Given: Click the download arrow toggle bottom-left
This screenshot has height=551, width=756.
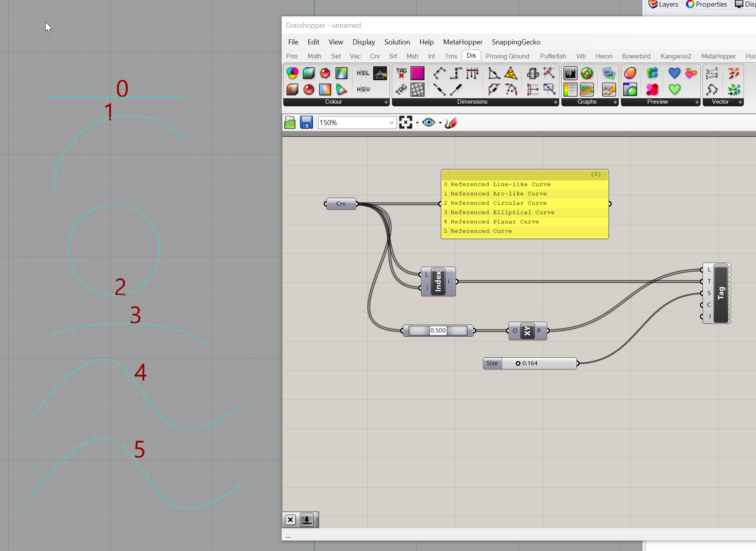Looking at the screenshot, I should [x=307, y=520].
